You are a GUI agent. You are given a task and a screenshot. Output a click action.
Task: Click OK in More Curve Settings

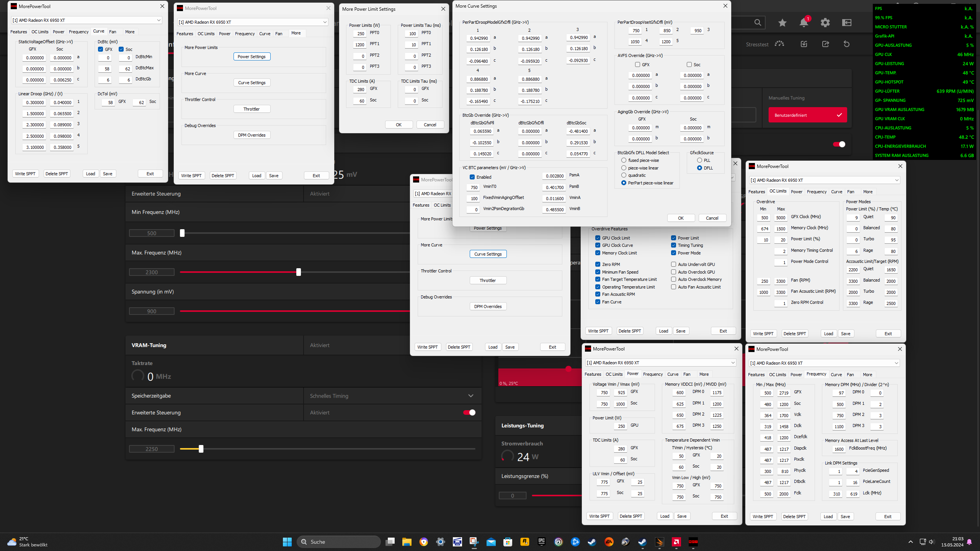681,218
